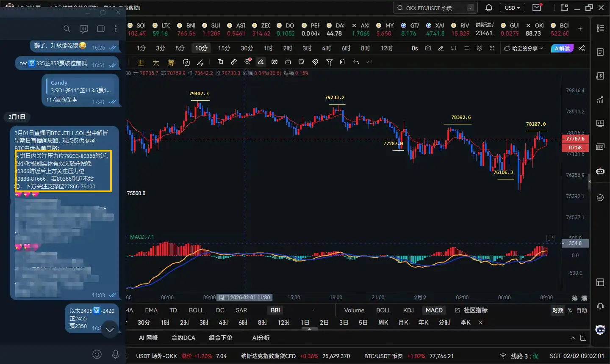Open the AI 网格 link

click(x=148, y=338)
